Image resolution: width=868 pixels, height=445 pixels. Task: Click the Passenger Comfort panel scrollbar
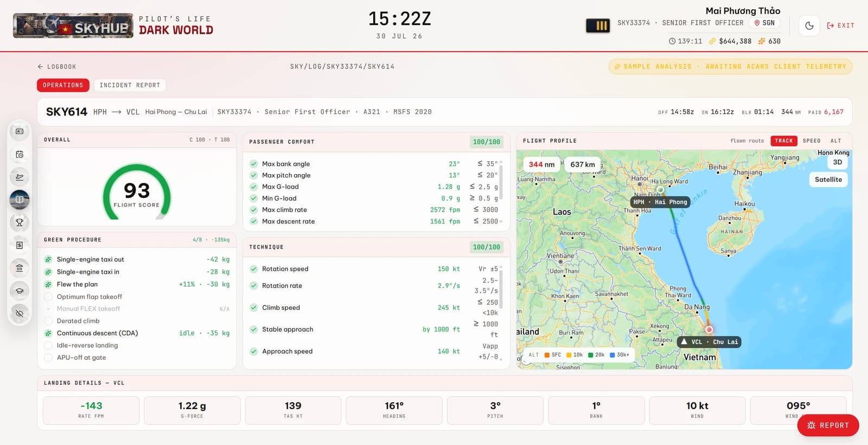click(x=501, y=182)
